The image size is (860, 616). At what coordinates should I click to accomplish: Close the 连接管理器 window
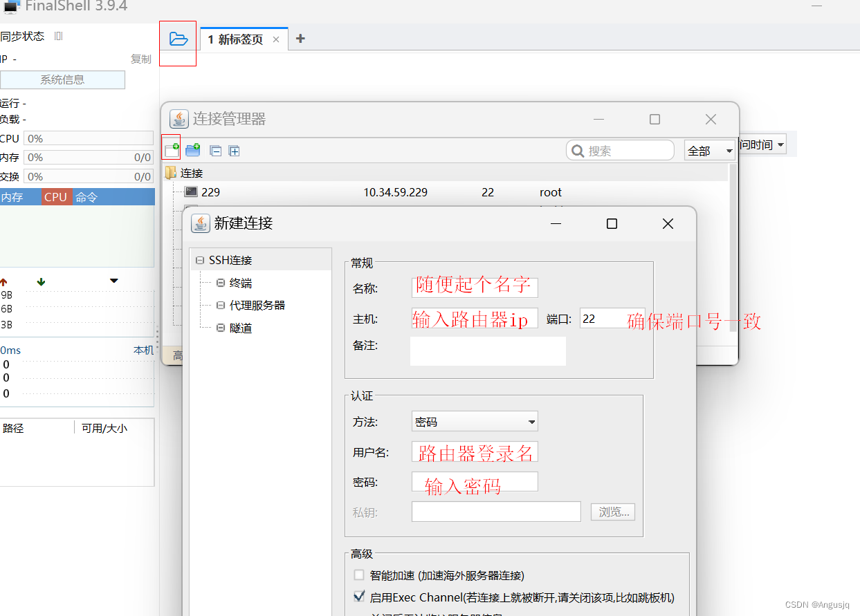coord(711,119)
